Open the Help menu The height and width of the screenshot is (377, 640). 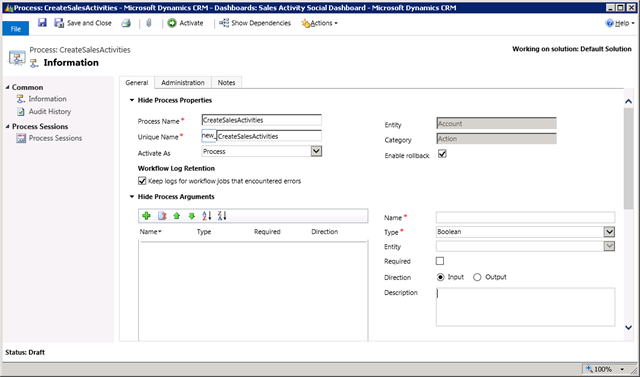pyautogui.click(x=620, y=23)
